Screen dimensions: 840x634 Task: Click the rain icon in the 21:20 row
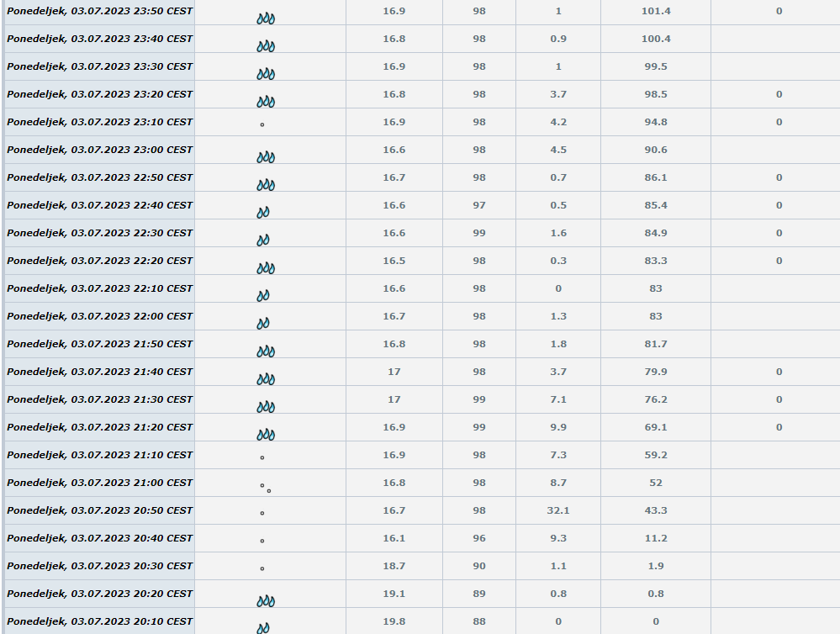[x=266, y=435]
